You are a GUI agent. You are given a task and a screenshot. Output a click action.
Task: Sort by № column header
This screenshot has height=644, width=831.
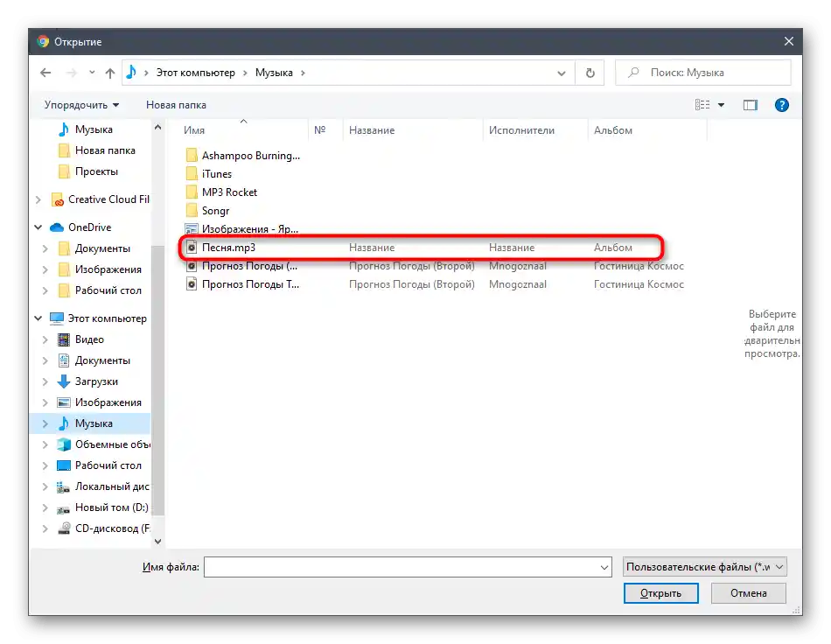(x=319, y=130)
